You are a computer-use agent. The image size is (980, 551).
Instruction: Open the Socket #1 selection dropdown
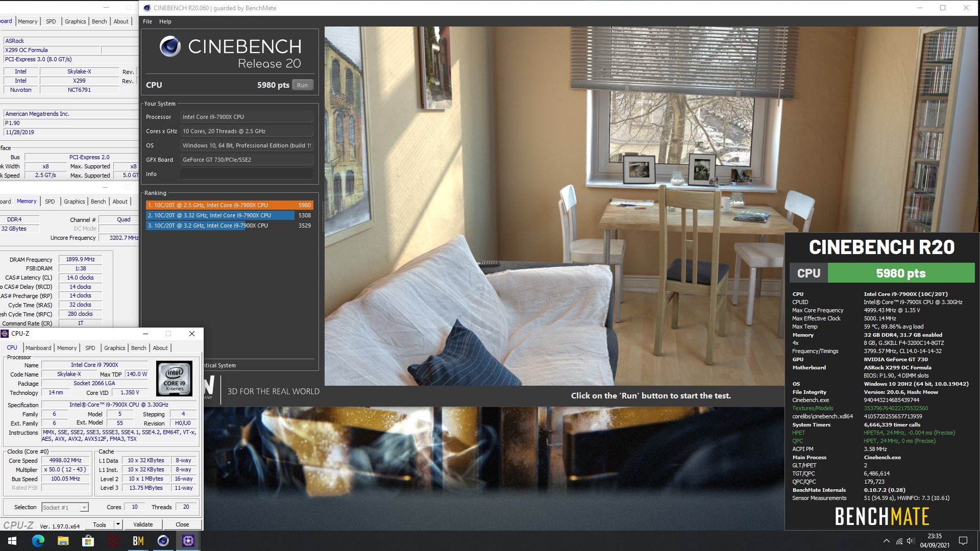(65, 507)
